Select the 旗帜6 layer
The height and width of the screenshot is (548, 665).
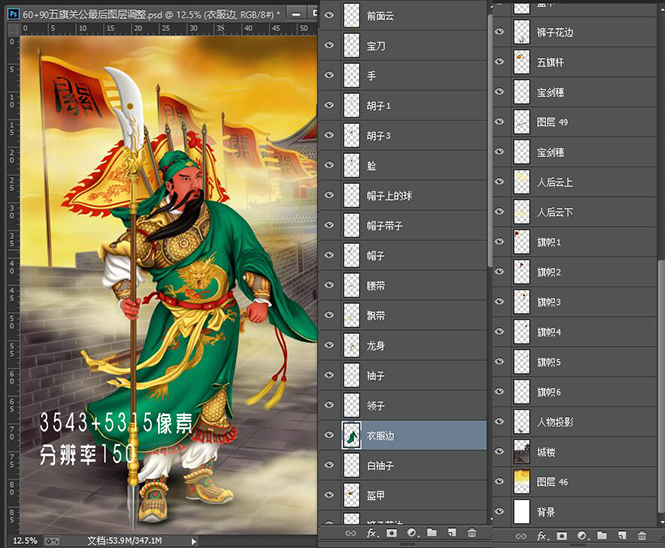[575, 392]
